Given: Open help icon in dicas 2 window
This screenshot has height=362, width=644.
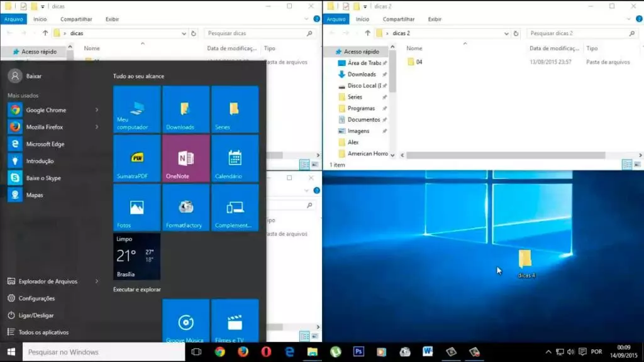Looking at the screenshot, I should (639, 19).
